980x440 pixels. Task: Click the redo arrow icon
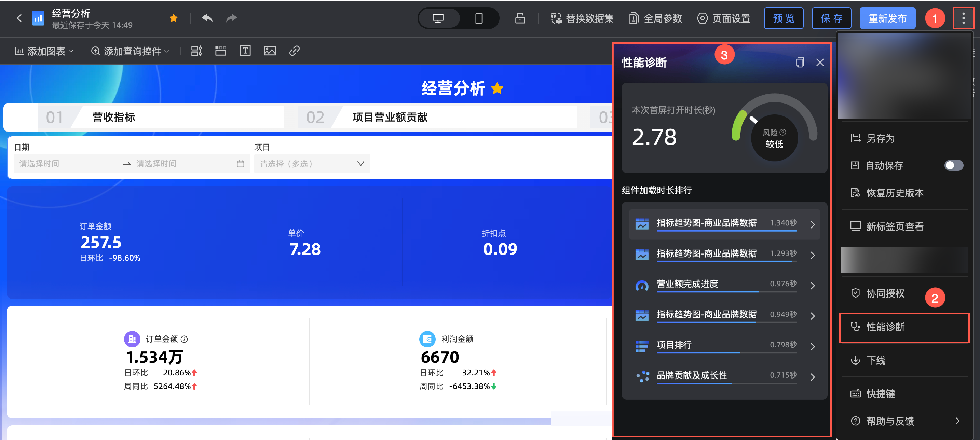click(x=231, y=18)
